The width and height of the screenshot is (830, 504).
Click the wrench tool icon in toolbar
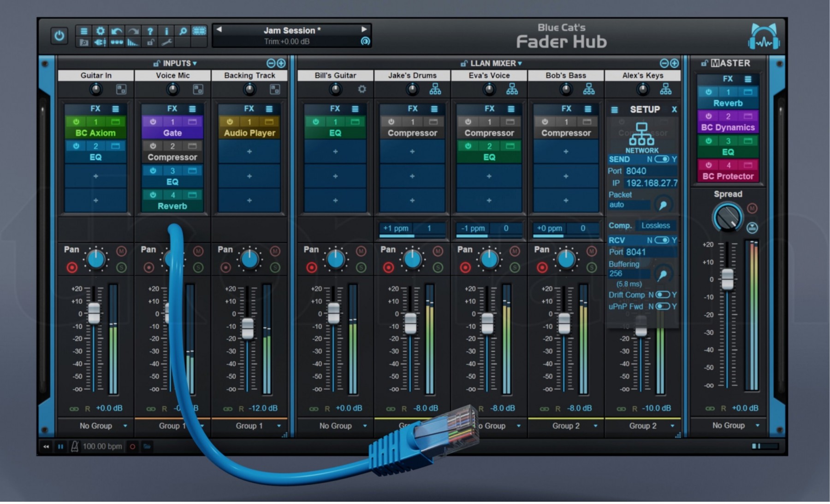coord(166,42)
